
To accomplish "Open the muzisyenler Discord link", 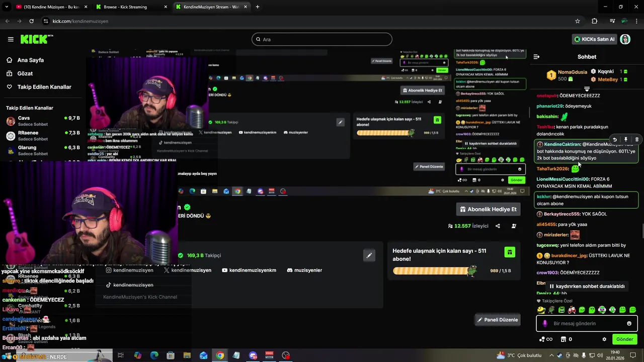I will coord(304,270).
